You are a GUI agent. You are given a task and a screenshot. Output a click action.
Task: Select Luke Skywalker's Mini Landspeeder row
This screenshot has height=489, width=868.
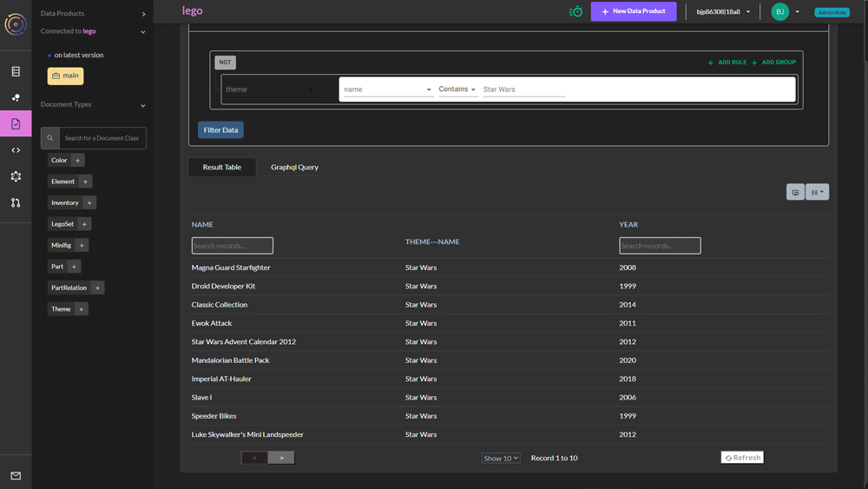click(508, 435)
